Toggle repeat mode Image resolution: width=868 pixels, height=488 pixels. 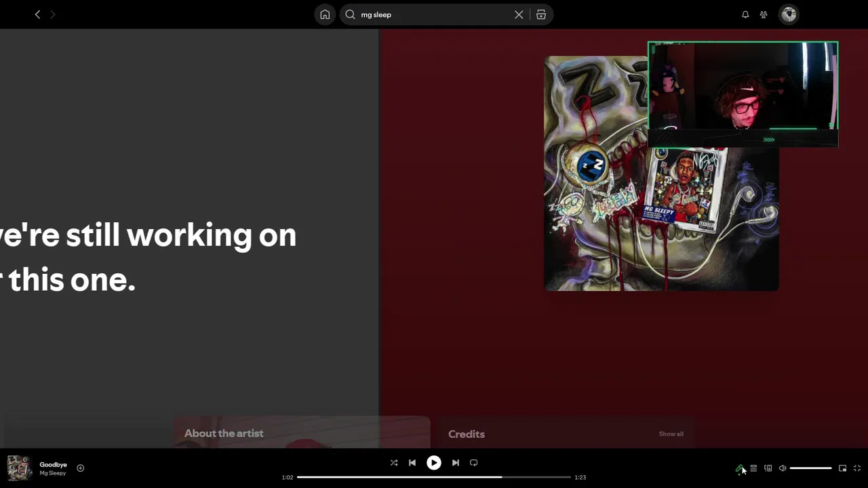(474, 462)
